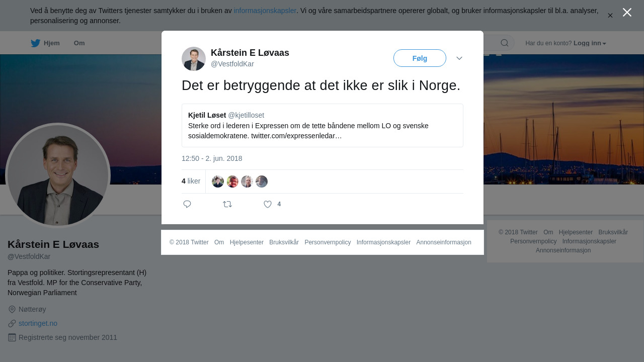This screenshot has height=362, width=644.
Task: Open Kårstein's avatar in tweet header
Action: pos(194,59)
